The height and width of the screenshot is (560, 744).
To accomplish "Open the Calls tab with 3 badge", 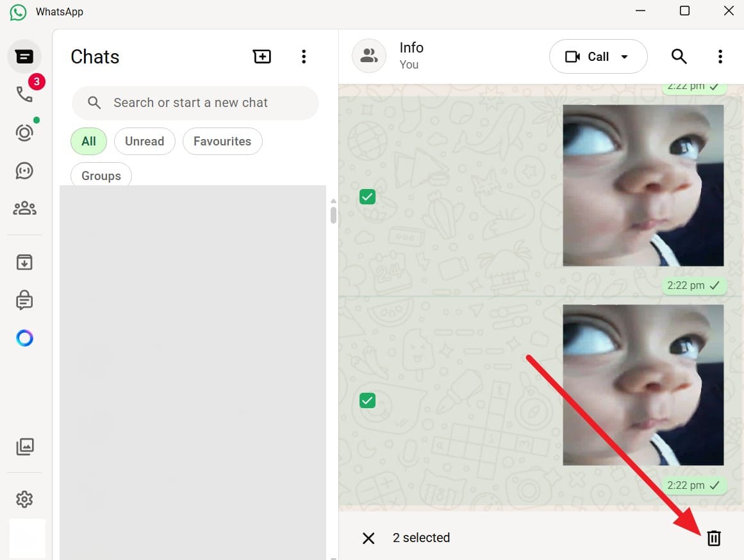I will (x=25, y=94).
